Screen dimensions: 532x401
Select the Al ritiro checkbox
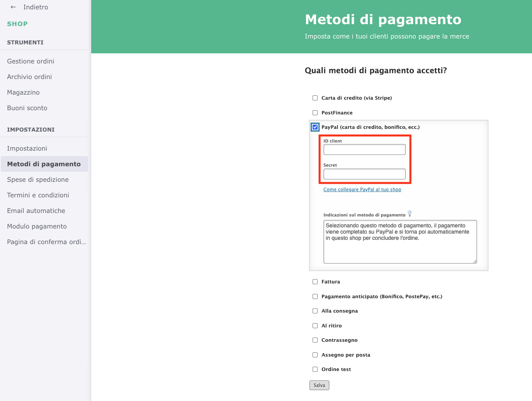315,326
